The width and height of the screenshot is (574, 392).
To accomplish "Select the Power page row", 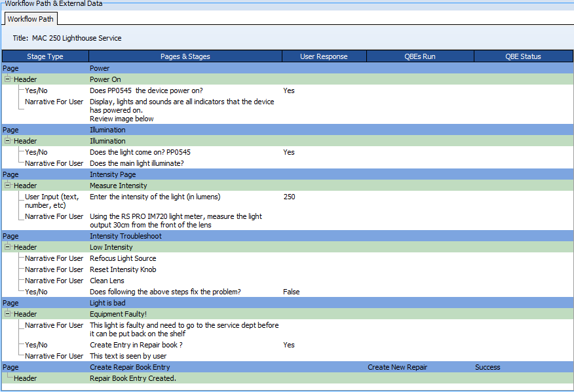I will click(100, 68).
